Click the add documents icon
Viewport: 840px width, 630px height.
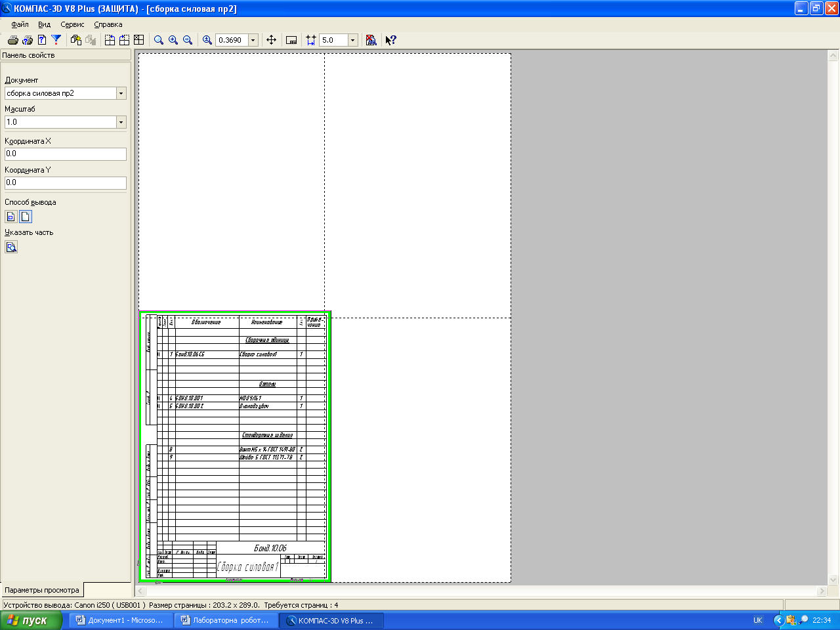(76, 40)
